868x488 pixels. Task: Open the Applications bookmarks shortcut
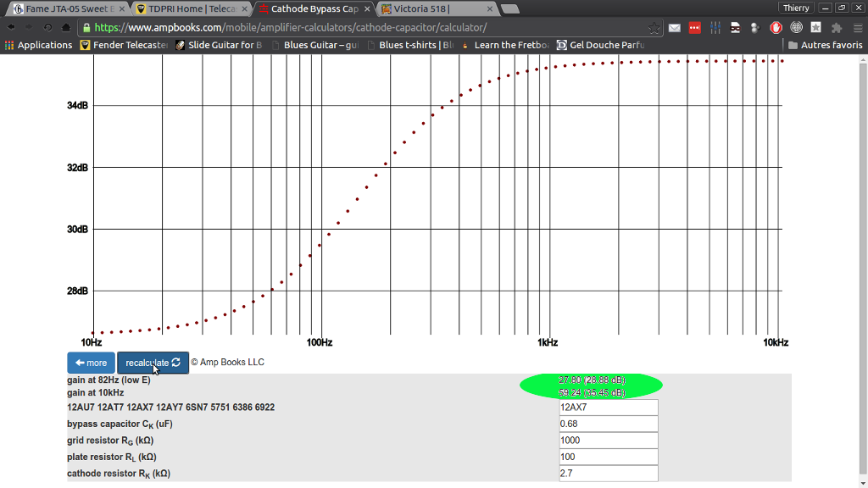[39, 45]
